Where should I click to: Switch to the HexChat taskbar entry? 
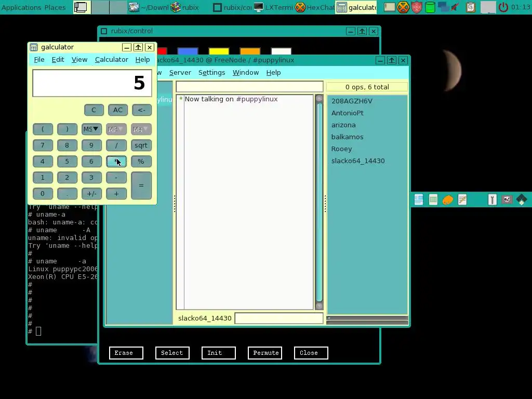click(314, 7)
